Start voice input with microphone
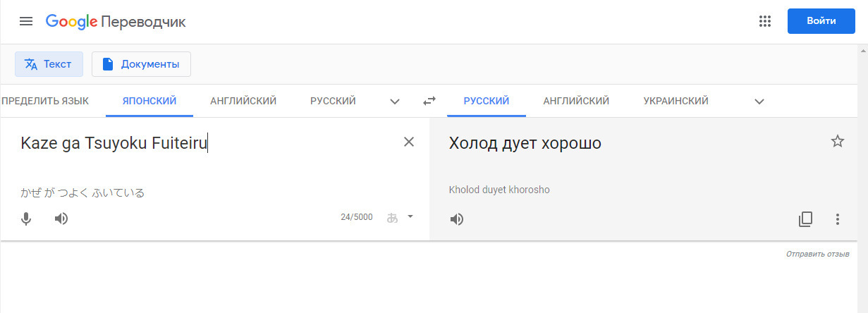 [x=26, y=219]
